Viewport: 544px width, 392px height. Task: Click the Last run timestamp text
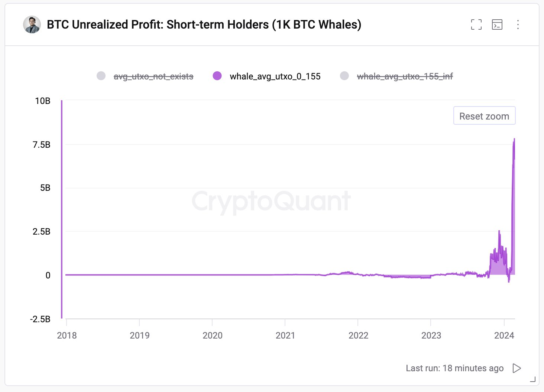pyautogui.click(x=454, y=368)
